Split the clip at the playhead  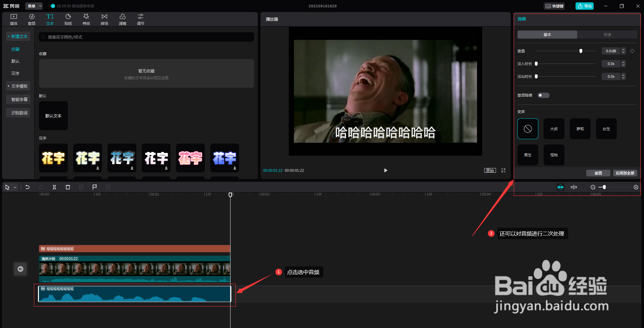coord(54,187)
